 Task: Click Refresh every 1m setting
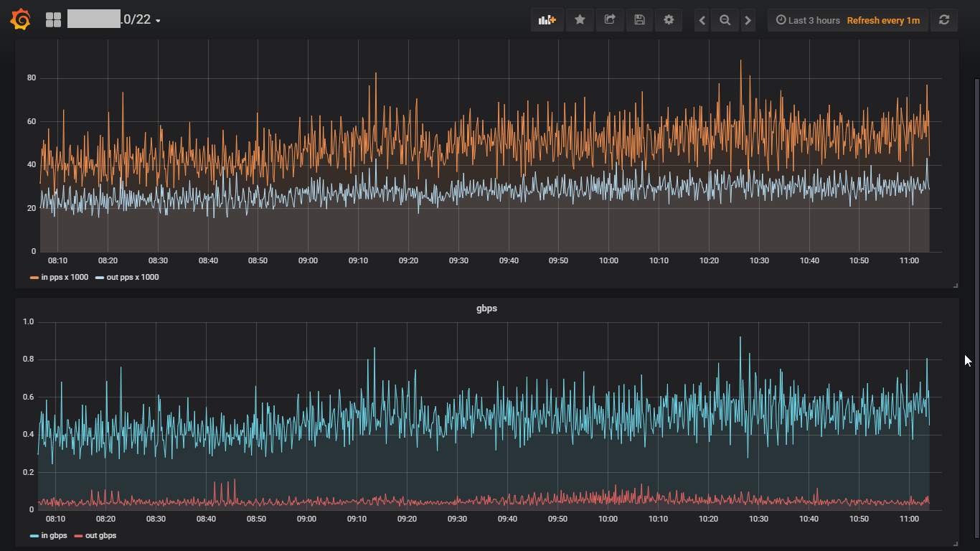pyautogui.click(x=883, y=20)
